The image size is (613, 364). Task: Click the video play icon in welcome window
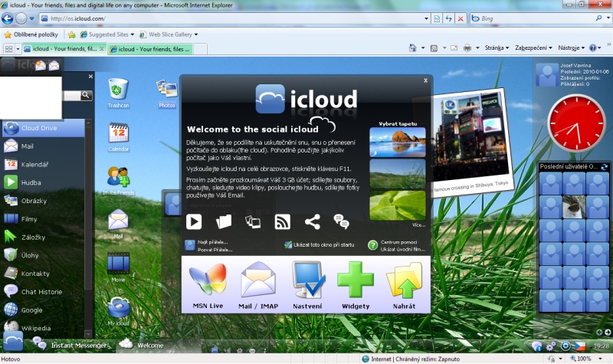194,221
